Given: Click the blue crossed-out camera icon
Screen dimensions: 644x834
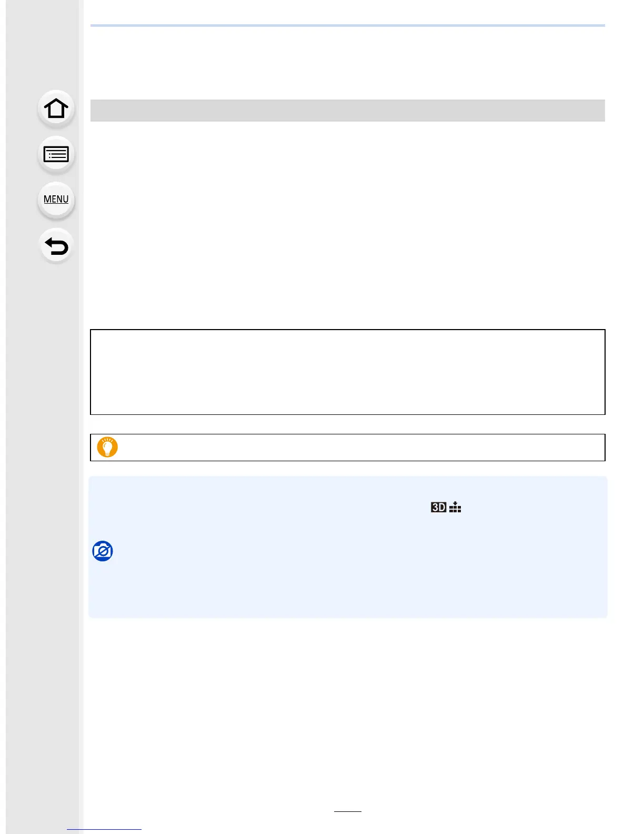Looking at the screenshot, I should 103,551.
